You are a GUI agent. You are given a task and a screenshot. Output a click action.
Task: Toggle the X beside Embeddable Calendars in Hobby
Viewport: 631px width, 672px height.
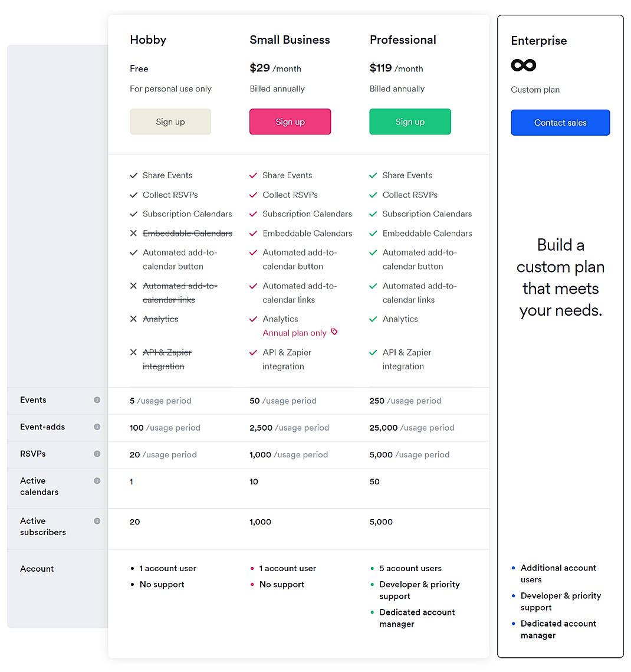[133, 233]
